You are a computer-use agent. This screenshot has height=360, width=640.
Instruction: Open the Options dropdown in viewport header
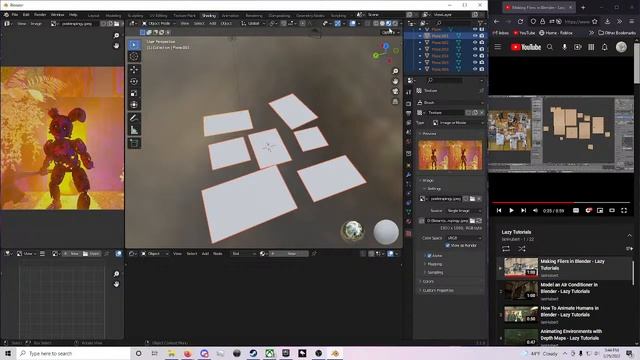pos(390,33)
